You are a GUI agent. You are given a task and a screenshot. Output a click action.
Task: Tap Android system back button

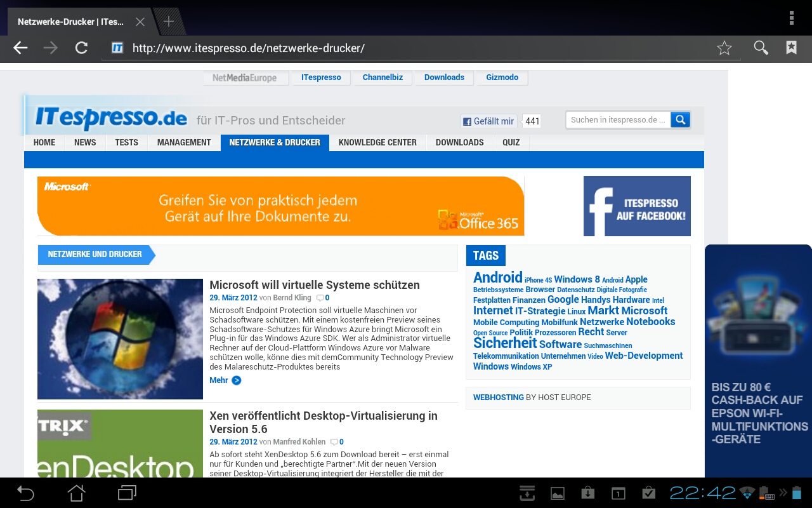pyautogui.click(x=25, y=493)
